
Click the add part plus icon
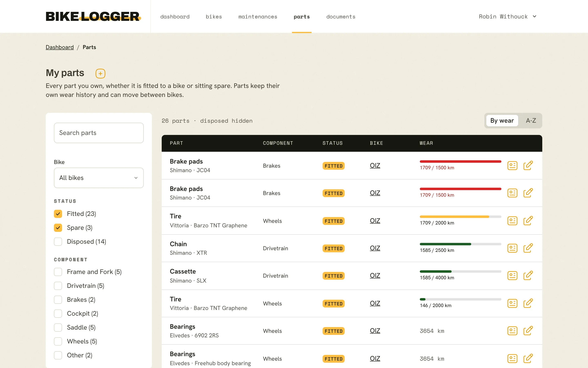(x=100, y=74)
